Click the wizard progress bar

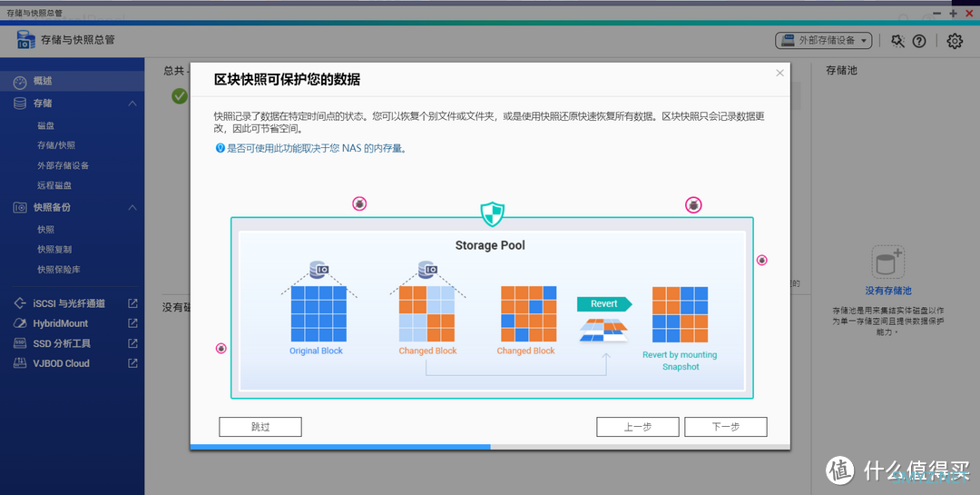(x=490, y=447)
